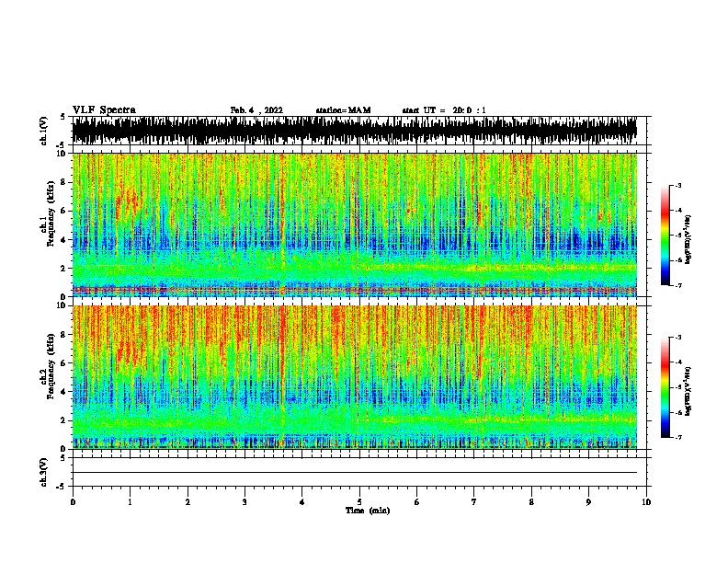
Task: Click the lower ch.2 color scale bar
Action: coord(665,387)
